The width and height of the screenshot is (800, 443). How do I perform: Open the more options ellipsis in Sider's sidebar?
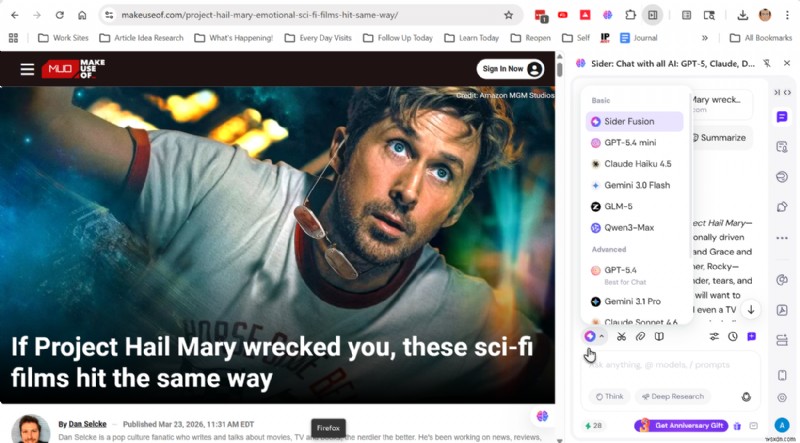(782, 238)
